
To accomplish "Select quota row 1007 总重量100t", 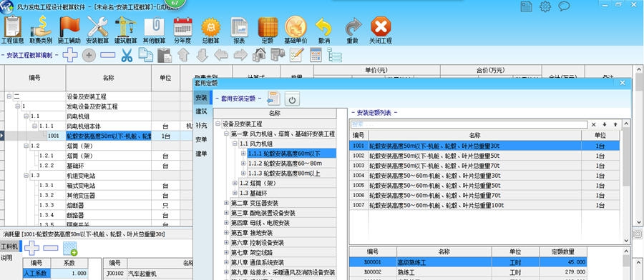I will (484, 205).
